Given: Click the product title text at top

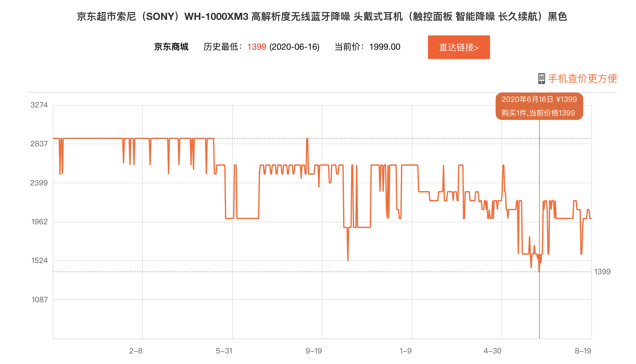Looking at the screenshot, I should click(322, 16).
